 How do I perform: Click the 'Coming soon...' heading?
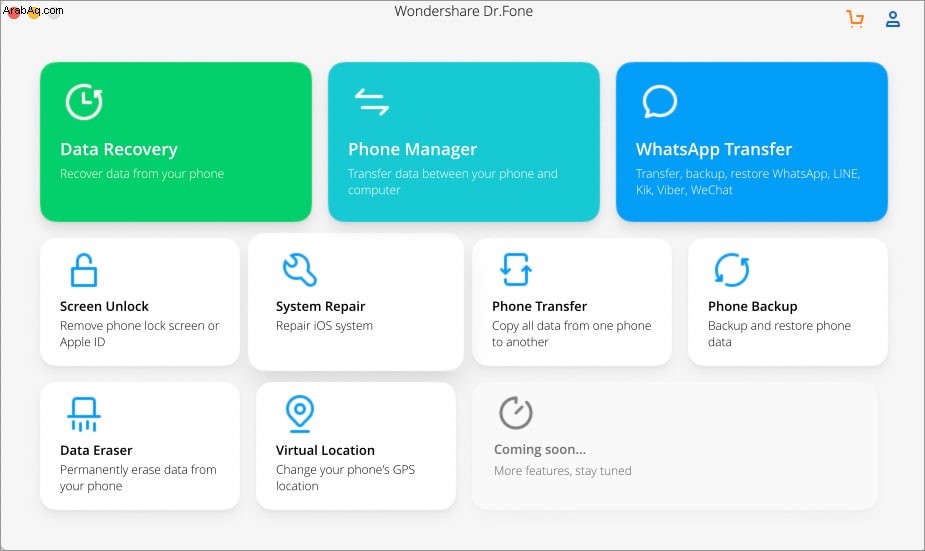540,450
